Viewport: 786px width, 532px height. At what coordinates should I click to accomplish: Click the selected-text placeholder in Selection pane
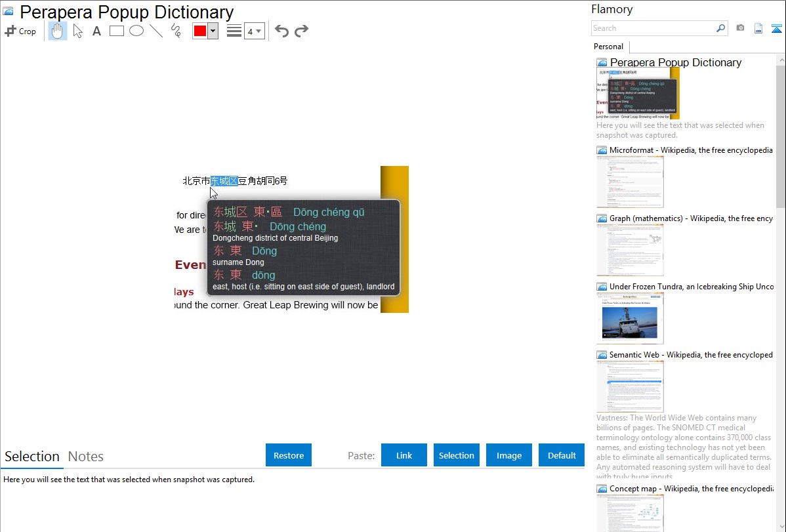point(129,480)
